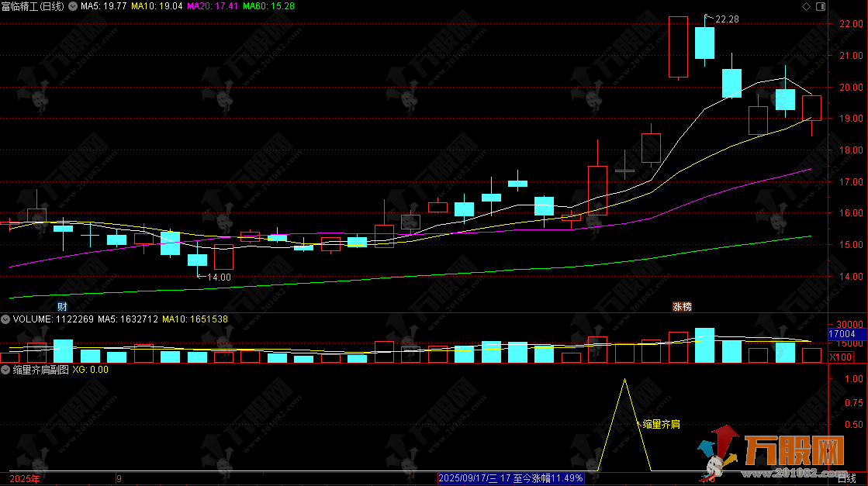Click the XG: 0.00 indicator value
The height and width of the screenshot is (486, 868).
point(90,370)
